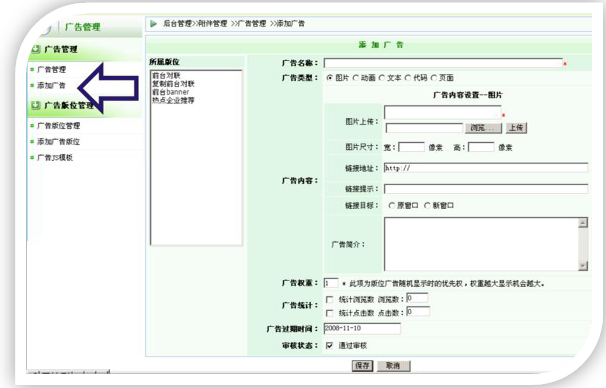Focus the image height 高 field
The width and height of the screenshot is (606, 388).
481,147
